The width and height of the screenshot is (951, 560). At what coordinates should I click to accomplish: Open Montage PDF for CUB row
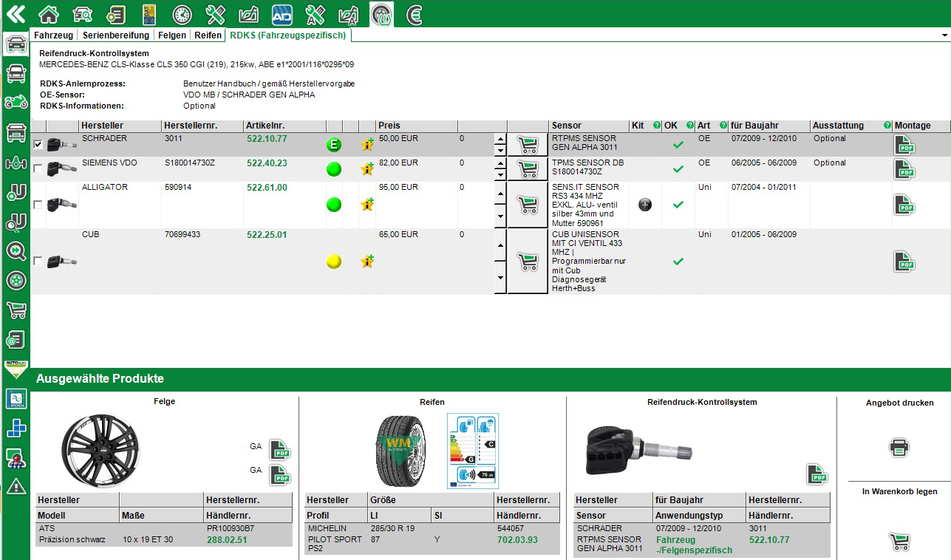coord(904,262)
